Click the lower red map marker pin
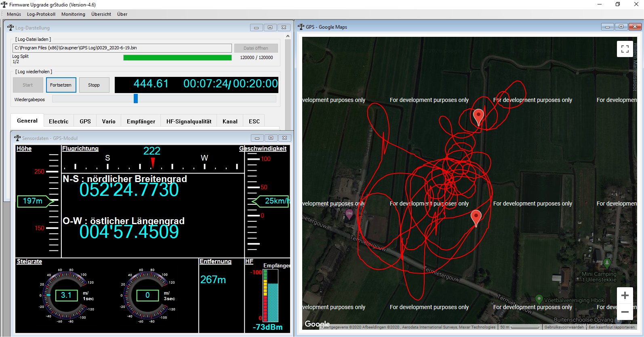 [x=476, y=218]
